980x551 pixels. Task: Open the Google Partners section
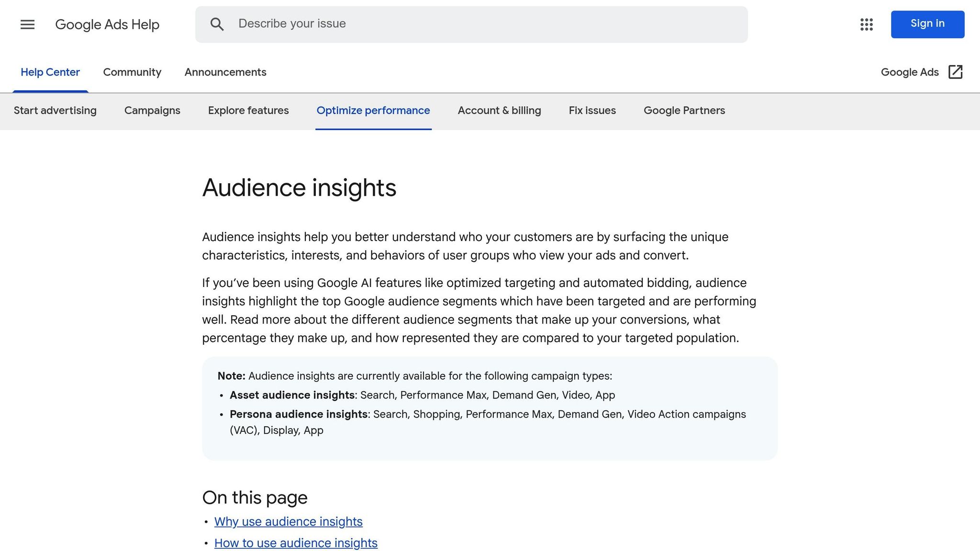[x=684, y=110]
